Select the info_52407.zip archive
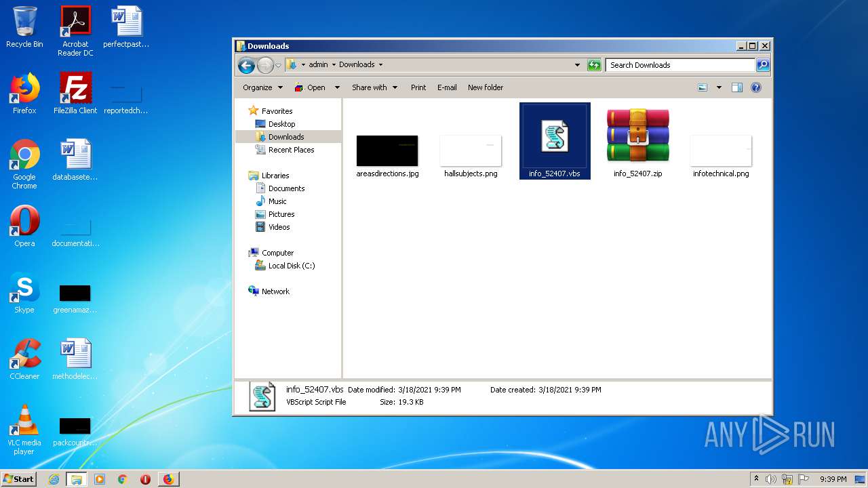 pos(638,141)
